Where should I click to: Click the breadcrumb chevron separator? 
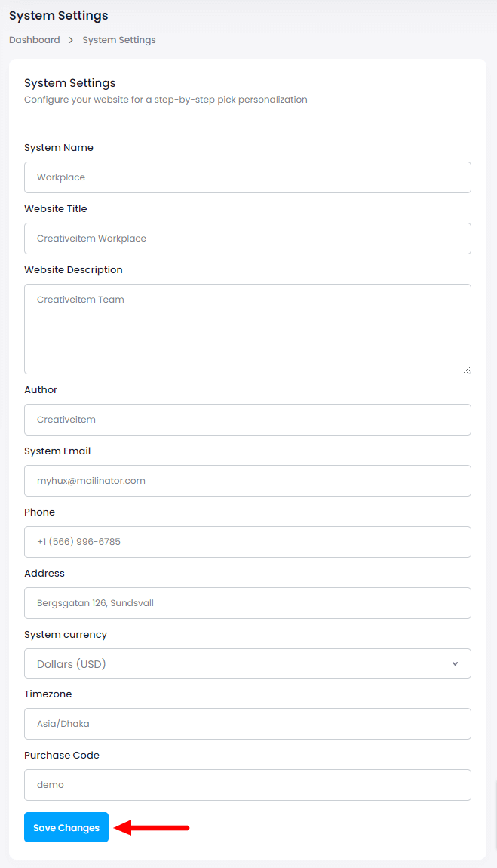pyautogui.click(x=71, y=40)
